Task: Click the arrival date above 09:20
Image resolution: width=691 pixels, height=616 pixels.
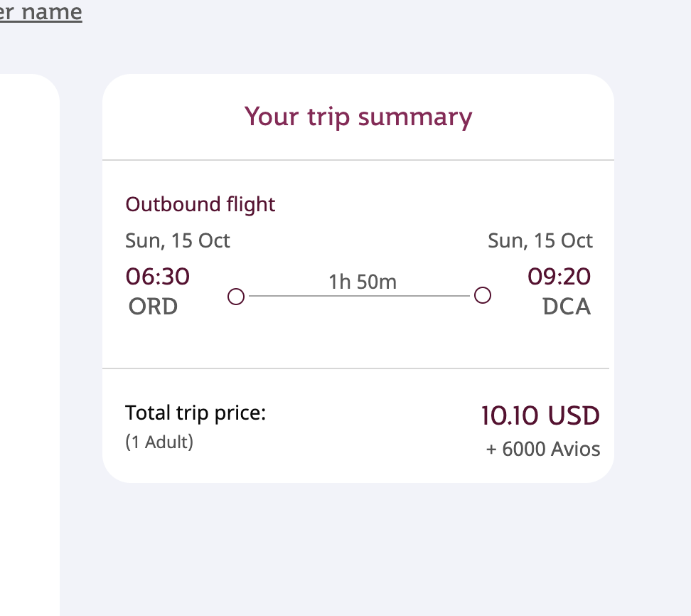Action: coord(540,240)
